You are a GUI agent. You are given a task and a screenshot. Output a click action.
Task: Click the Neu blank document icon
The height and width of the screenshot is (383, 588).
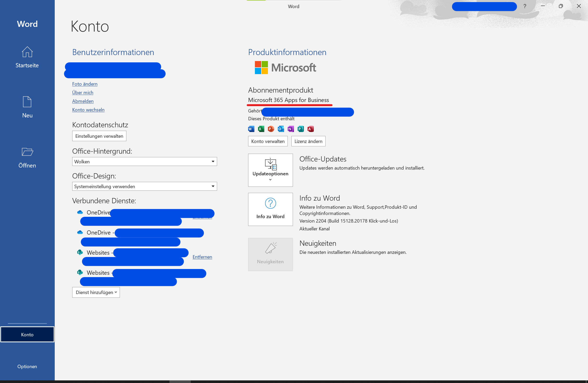click(27, 102)
